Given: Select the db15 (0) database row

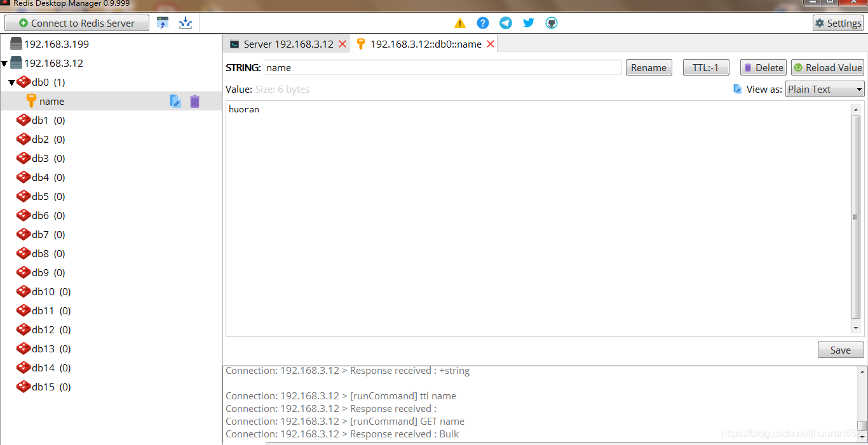Looking at the screenshot, I should [x=111, y=387].
